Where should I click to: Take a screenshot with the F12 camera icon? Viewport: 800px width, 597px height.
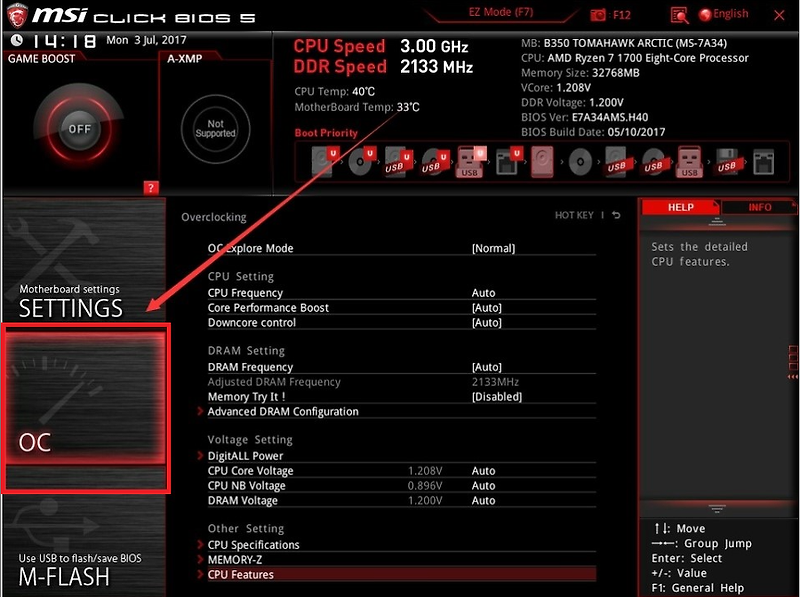tap(597, 15)
